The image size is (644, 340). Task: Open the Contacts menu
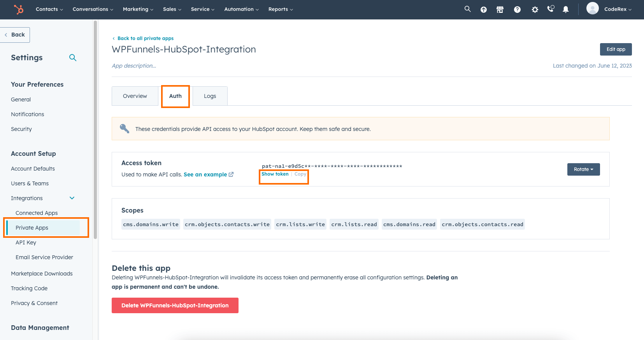click(49, 9)
